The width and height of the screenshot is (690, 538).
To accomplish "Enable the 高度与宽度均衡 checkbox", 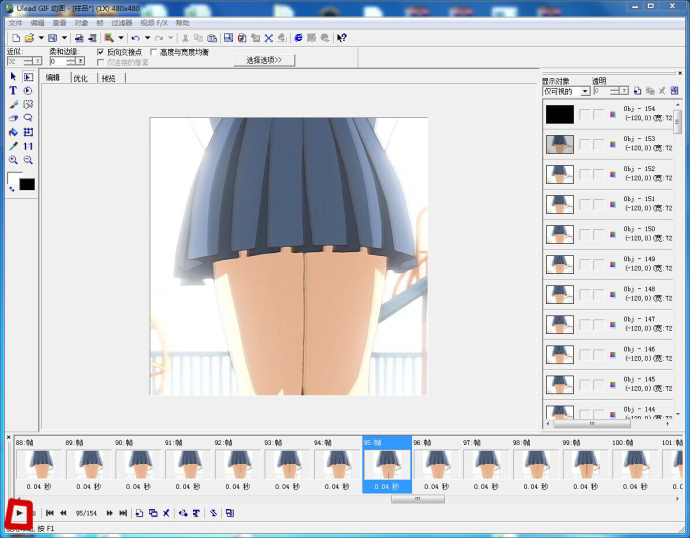I will click(x=153, y=52).
